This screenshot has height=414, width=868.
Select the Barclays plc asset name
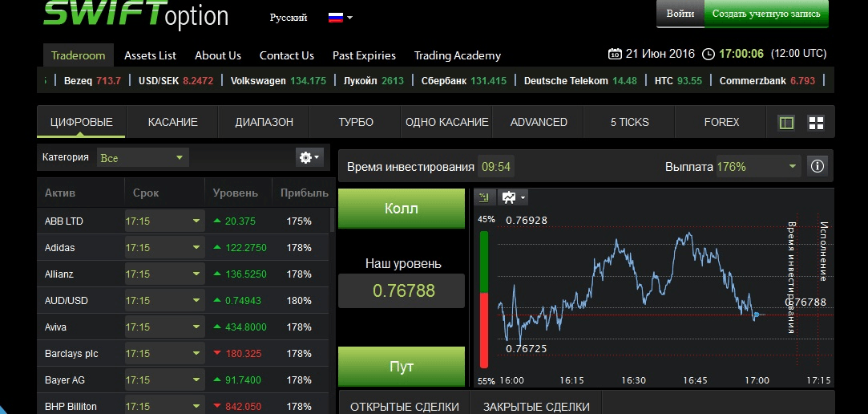coord(71,354)
